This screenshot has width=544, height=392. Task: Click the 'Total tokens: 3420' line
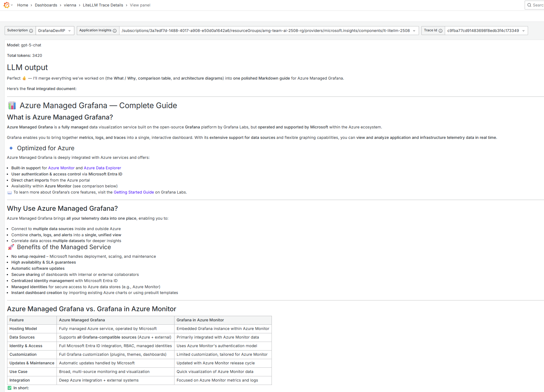[x=25, y=56]
